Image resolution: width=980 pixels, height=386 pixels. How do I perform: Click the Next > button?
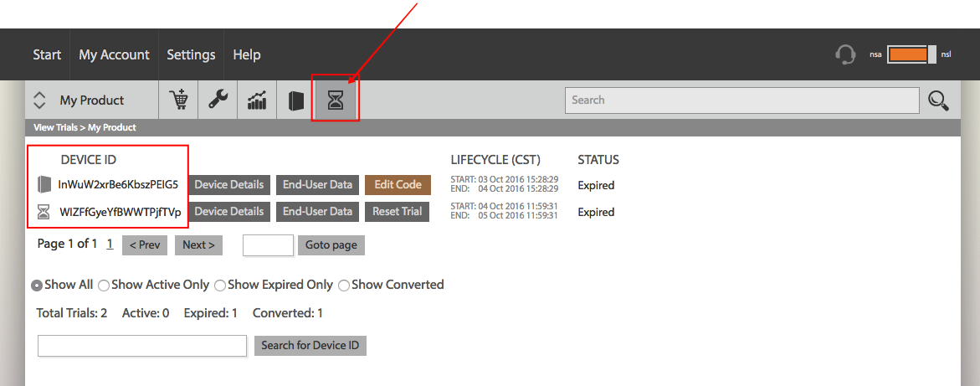point(198,245)
